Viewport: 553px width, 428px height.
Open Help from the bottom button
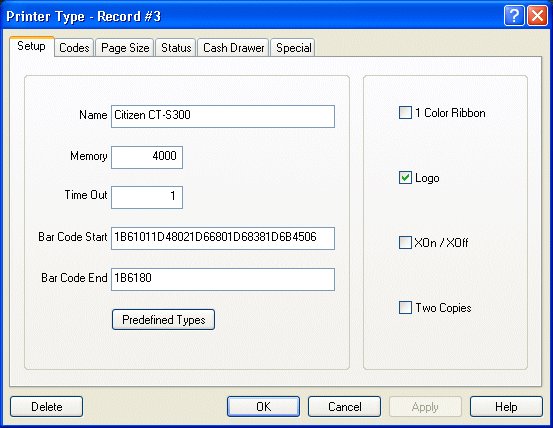506,406
